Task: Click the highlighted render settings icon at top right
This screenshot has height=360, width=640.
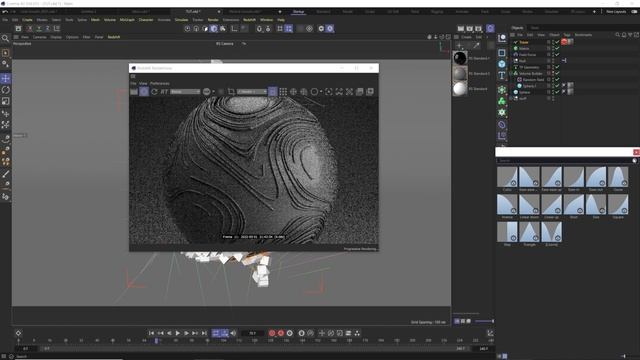Action: (490, 28)
